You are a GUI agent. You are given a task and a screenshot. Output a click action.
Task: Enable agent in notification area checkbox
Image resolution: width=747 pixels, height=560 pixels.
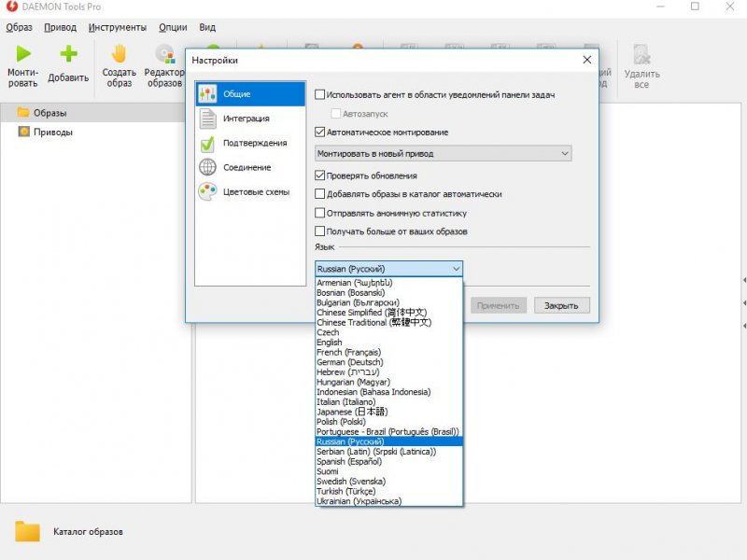click(x=319, y=95)
